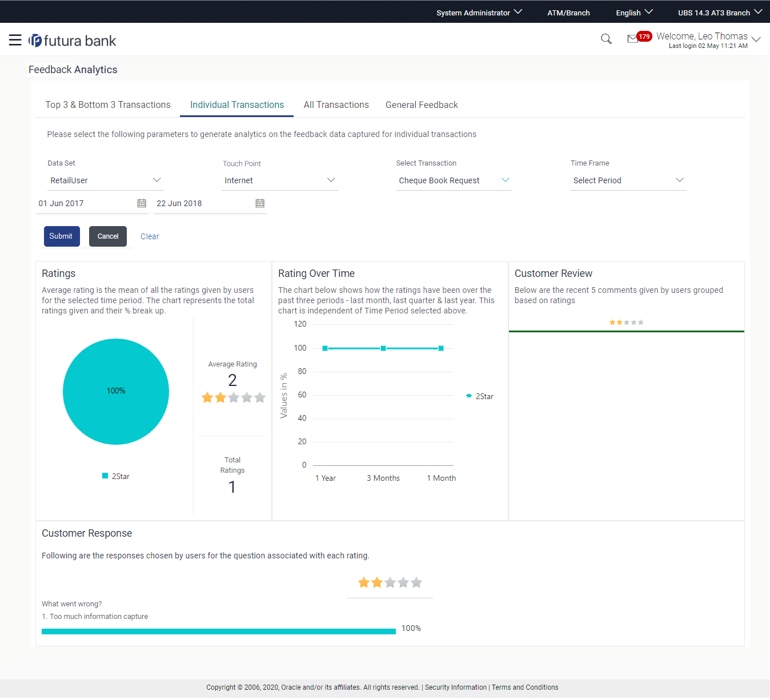
Task: Open the Time Frame Select Period dropdown
Action: point(628,180)
